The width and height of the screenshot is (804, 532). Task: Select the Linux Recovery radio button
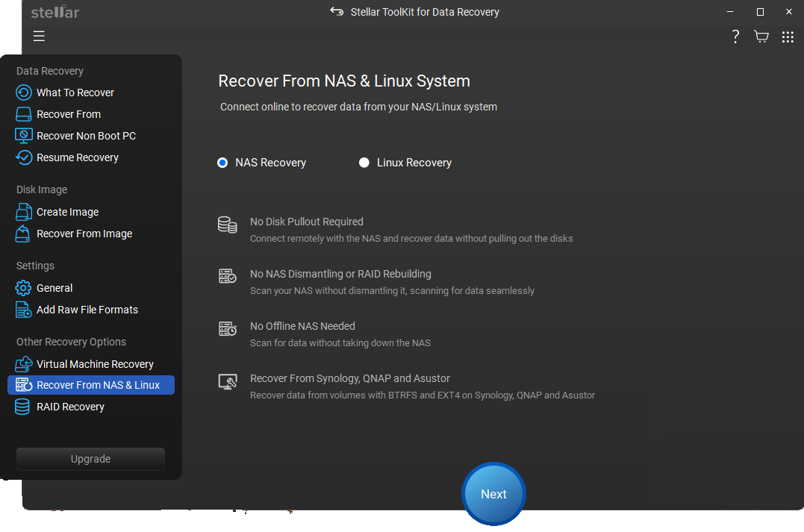[x=364, y=162]
